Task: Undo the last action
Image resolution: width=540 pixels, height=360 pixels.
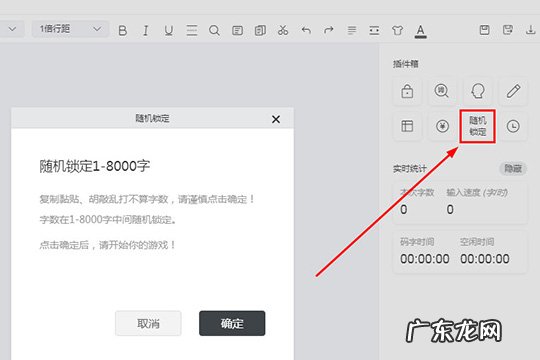Action: coord(306,30)
